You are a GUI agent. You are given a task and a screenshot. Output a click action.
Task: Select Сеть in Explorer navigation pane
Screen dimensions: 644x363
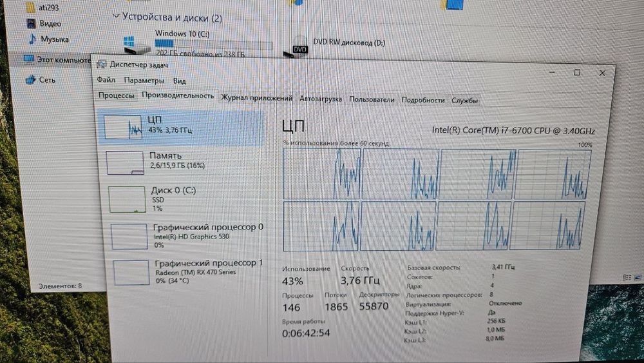[x=40, y=79]
